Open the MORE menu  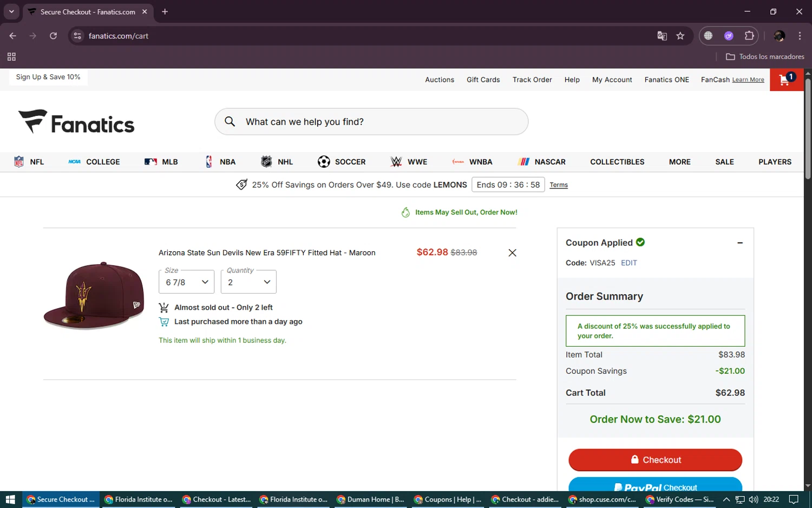(679, 162)
